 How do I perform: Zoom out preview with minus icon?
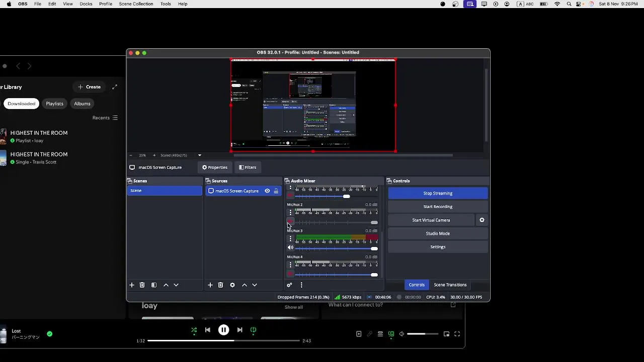(x=131, y=155)
